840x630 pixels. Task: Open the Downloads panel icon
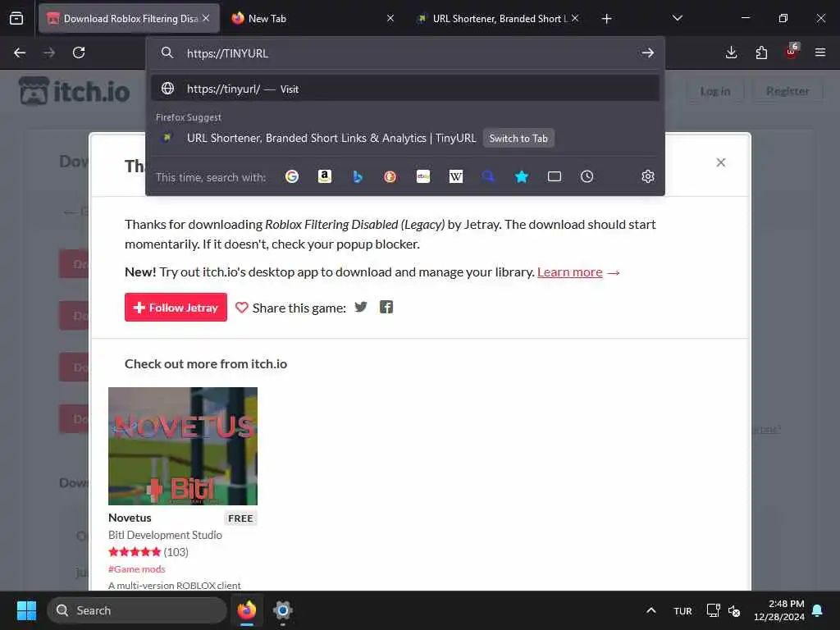point(731,52)
